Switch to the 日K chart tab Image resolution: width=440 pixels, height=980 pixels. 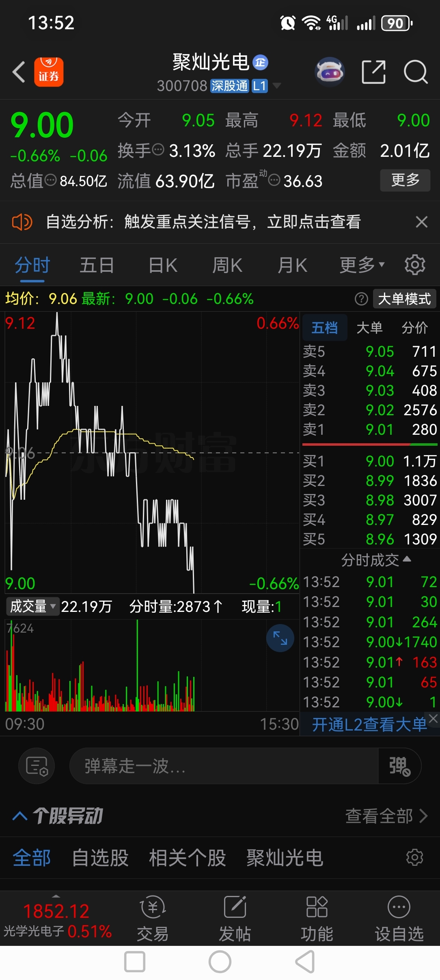(163, 266)
